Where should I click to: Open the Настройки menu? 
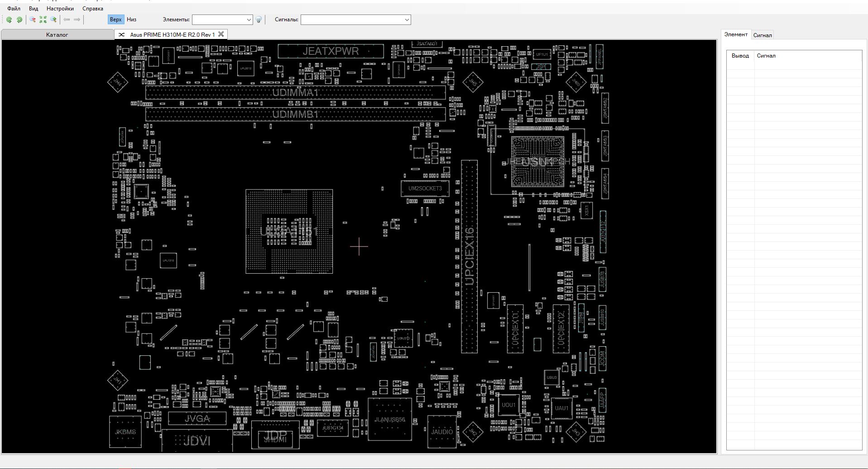coord(60,9)
